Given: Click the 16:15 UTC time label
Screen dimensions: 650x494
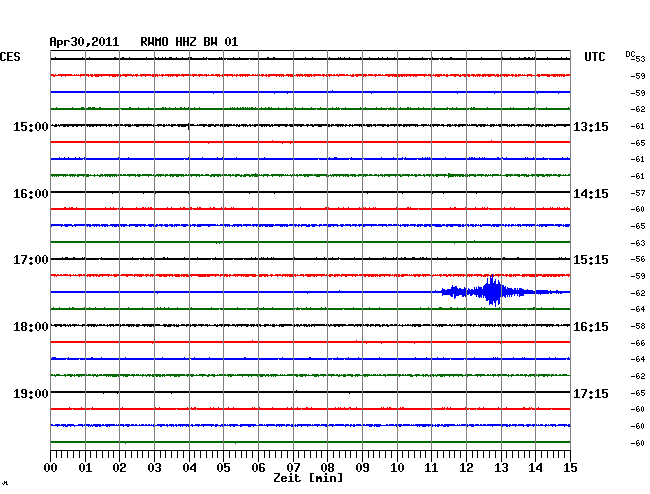Looking at the screenshot, I should coord(591,327).
